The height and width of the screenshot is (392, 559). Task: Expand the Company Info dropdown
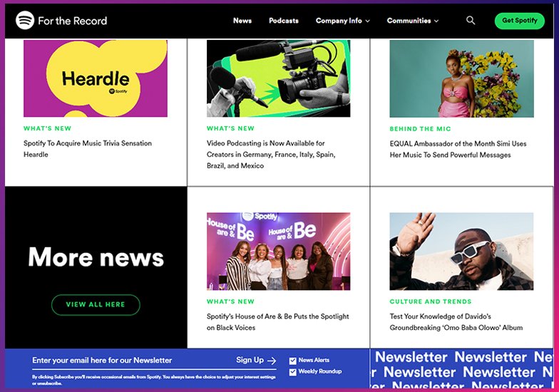click(342, 21)
